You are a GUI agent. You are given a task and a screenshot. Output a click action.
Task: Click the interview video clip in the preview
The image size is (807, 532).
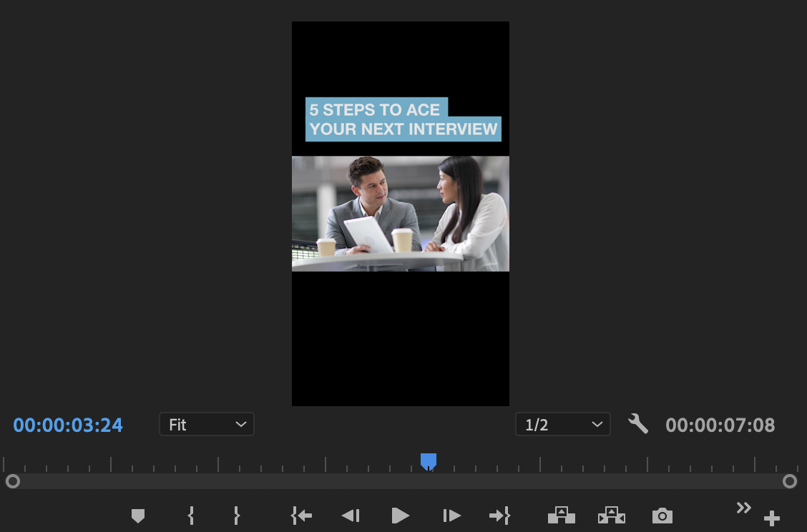(x=401, y=214)
